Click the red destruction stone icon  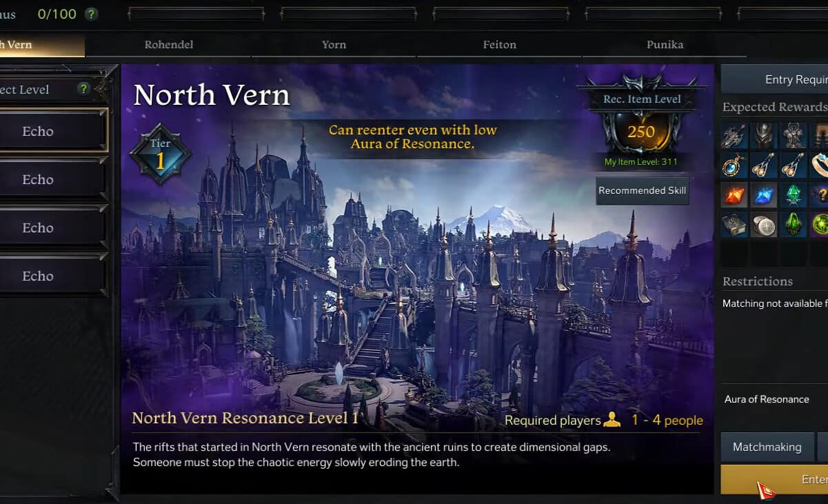pyautogui.click(x=734, y=195)
